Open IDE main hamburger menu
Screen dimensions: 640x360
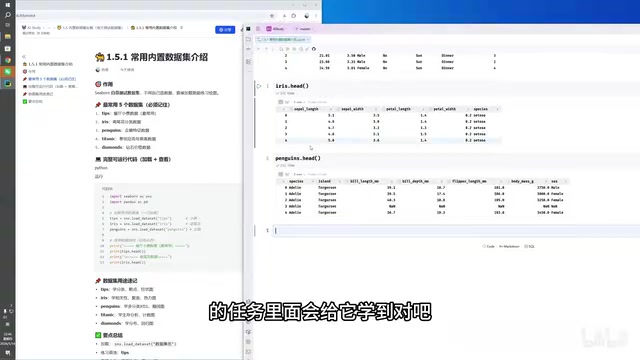pyautogui.click(x=258, y=29)
